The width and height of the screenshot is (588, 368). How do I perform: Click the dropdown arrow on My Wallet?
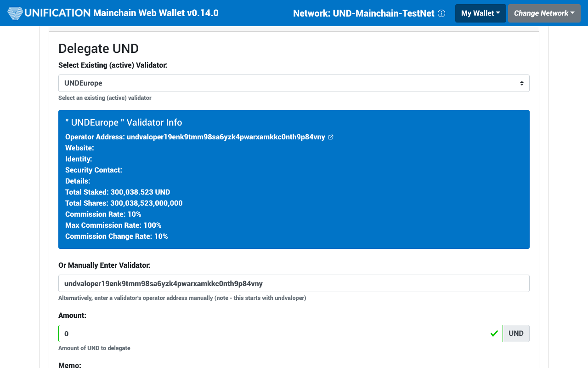tap(497, 13)
